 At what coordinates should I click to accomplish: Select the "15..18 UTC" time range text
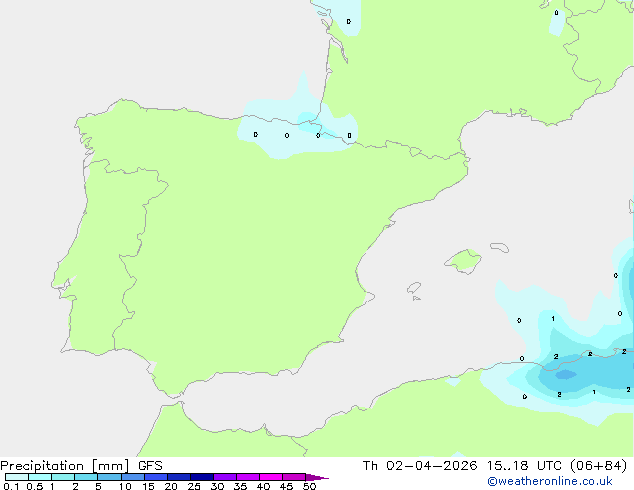click(x=524, y=466)
